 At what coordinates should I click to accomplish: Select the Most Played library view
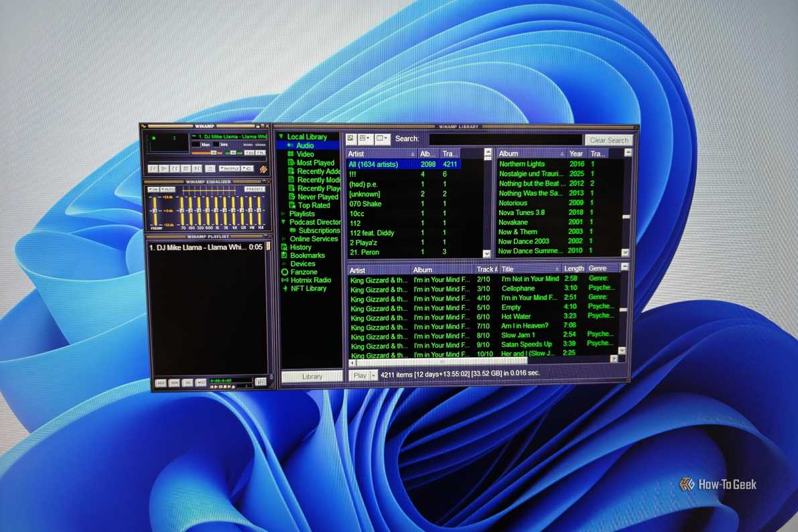click(x=316, y=163)
